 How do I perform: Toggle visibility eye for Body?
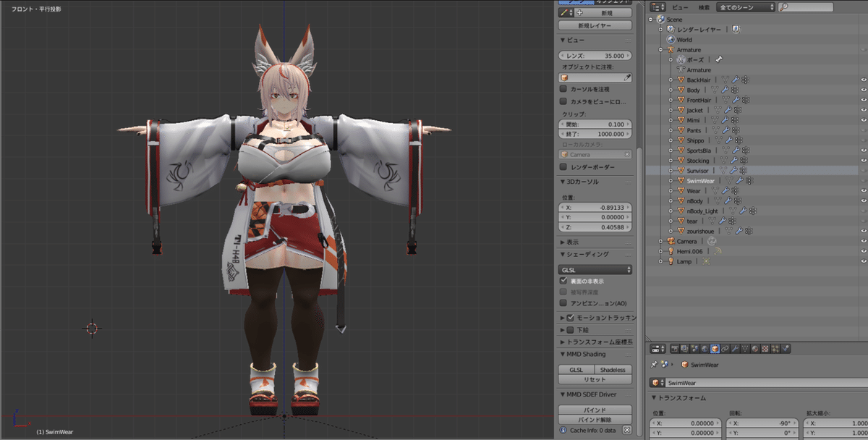pyautogui.click(x=864, y=90)
